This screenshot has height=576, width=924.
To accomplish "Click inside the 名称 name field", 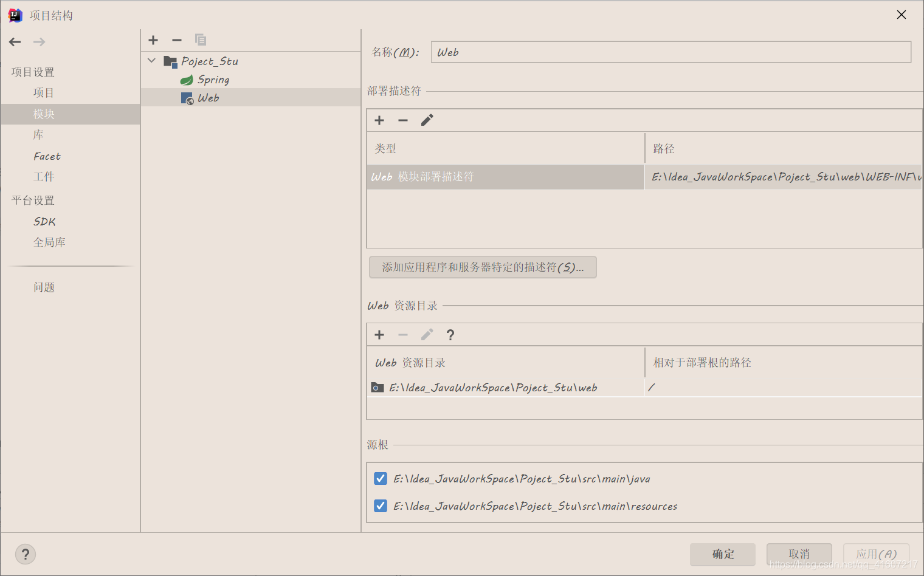I will point(669,52).
